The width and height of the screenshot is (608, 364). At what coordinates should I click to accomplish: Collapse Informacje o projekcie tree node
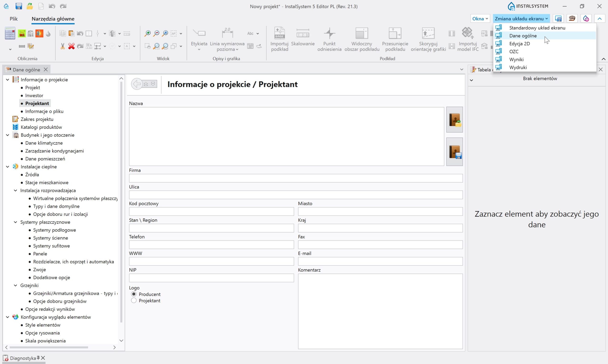pos(8,80)
